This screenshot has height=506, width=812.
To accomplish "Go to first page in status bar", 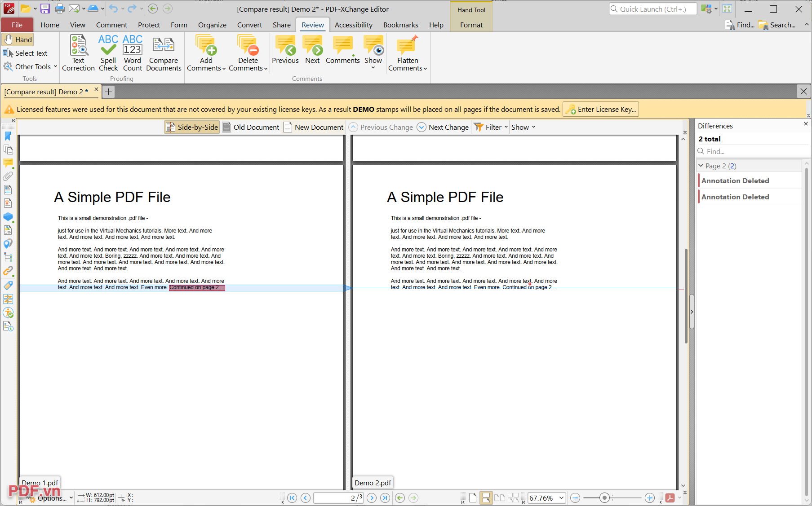I will [292, 498].
